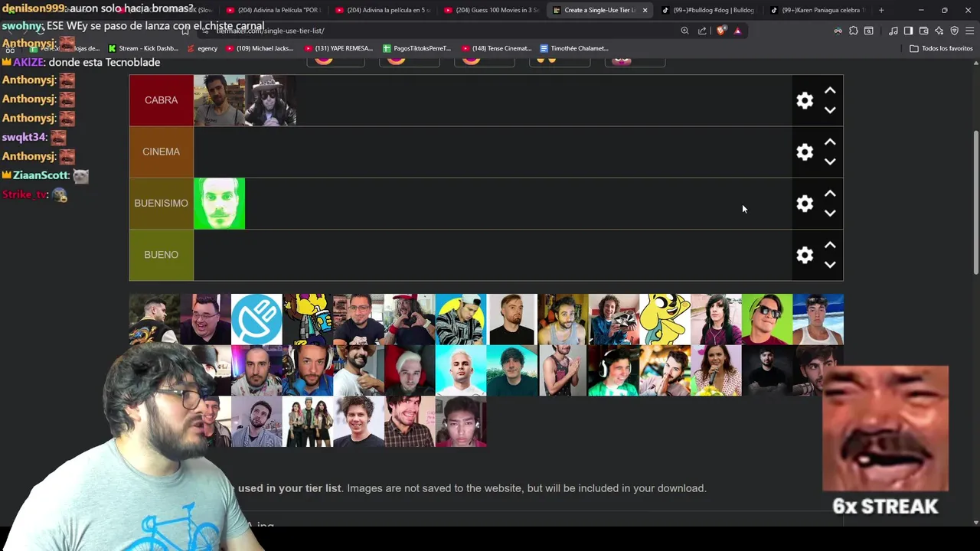Pick curly-haired man holding graphics card

click(x=613, y=319)
